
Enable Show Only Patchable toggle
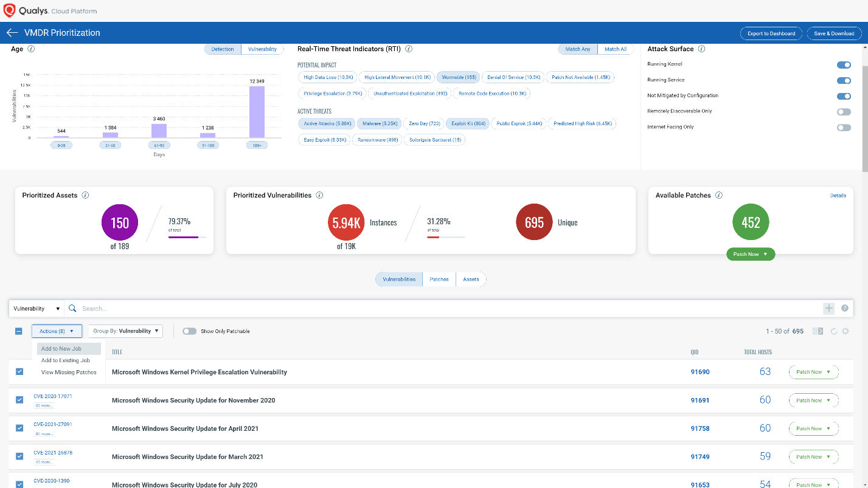click(x=189, y=331)
